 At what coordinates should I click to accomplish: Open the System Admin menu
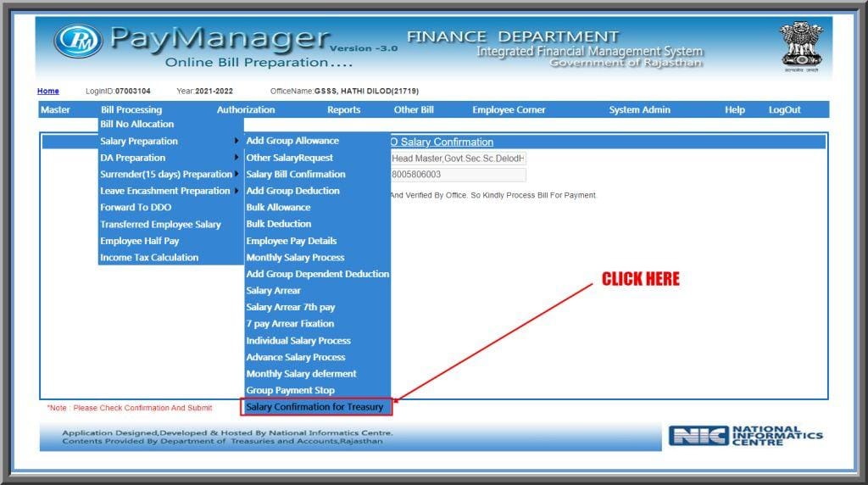tap(639, 109)
